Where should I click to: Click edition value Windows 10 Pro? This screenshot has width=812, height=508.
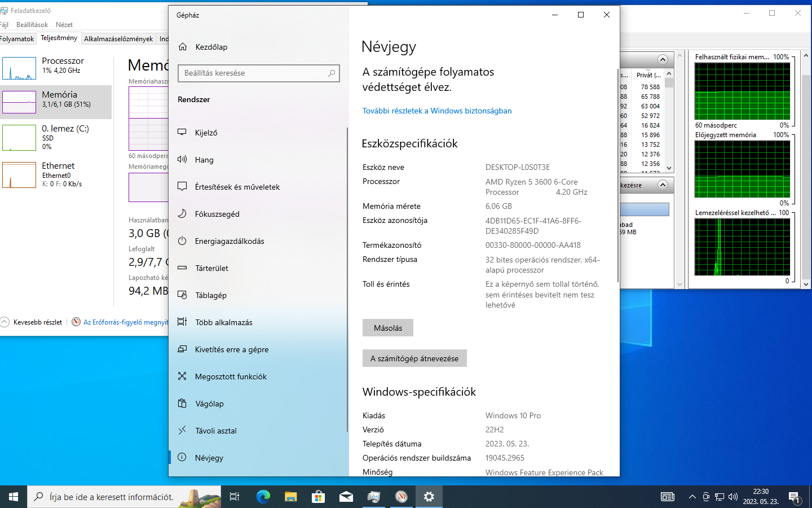pyautogui.click(x=513, y=415)
